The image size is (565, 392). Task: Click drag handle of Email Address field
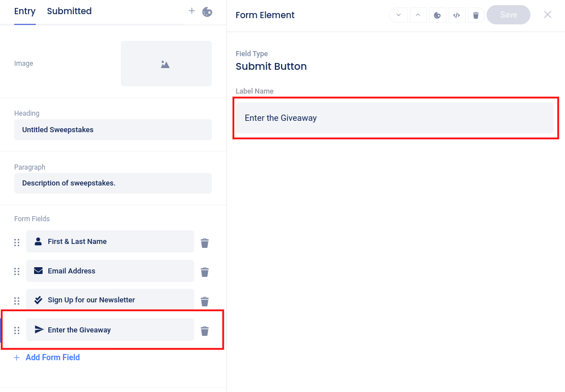point(17,272)
